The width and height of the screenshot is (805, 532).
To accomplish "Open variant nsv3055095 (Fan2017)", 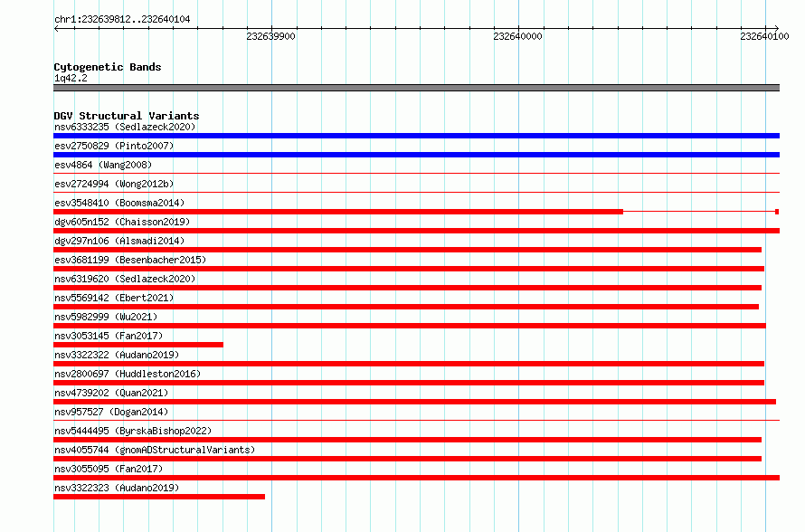I will pyautogui.click(x=109, y=469).
